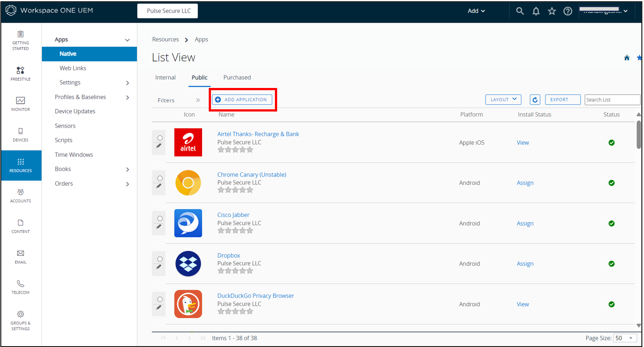
Task: Open the Page Size dropdown
Action: pyautogui.click(x=625, y=338)
